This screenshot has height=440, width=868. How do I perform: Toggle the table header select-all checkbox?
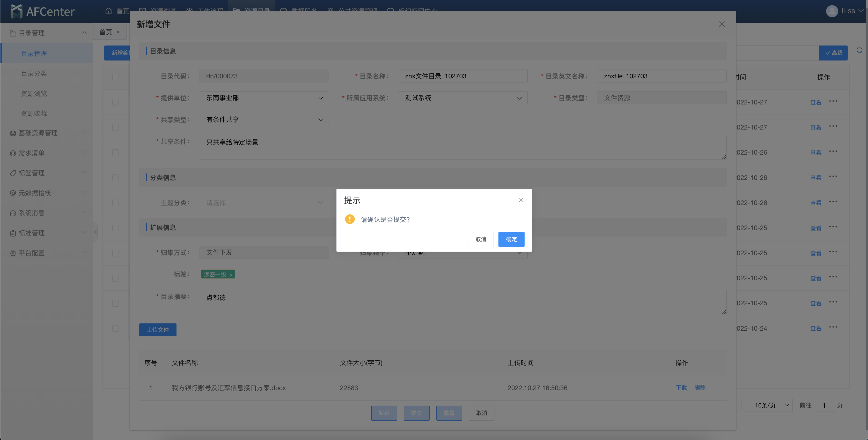116,77
